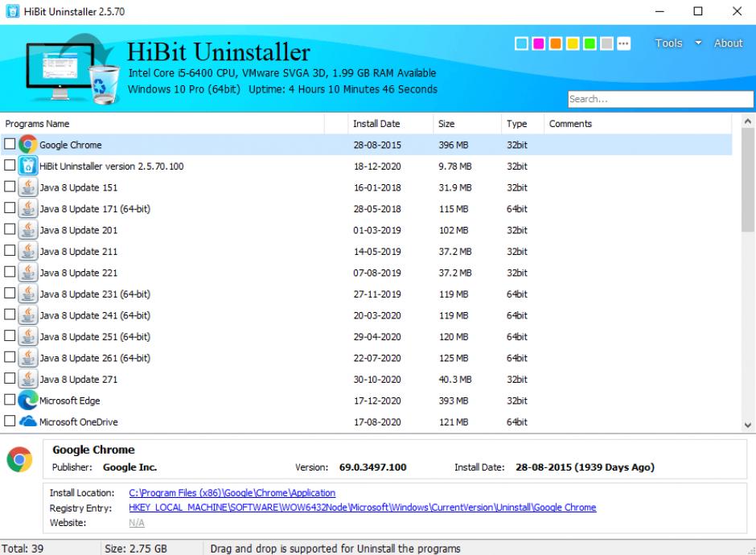Open the Tools menu

pyautogui.click(x=668, y=43)
